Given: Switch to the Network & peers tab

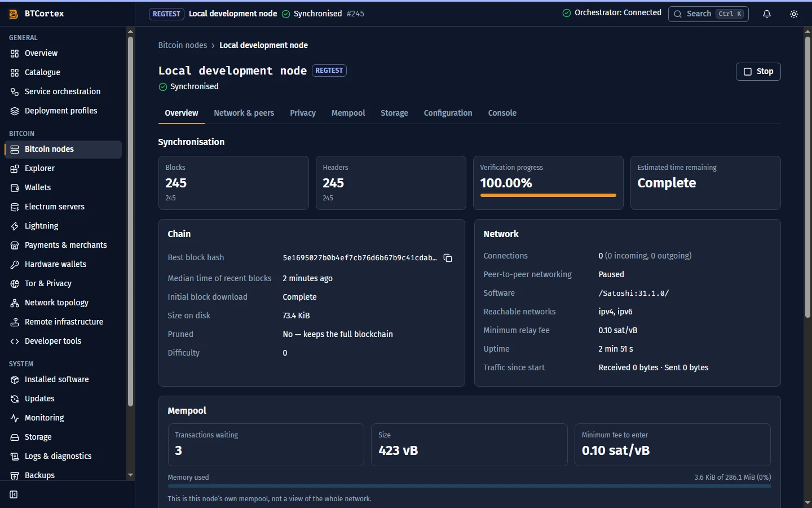Looking at the screenshot, I should [x=244, y=113].
